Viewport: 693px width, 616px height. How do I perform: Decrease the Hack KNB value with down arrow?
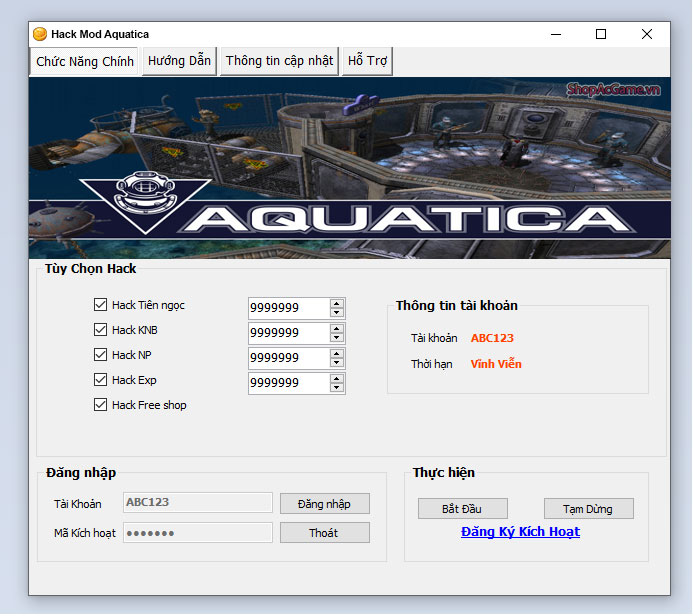click(x=337, y=338)
